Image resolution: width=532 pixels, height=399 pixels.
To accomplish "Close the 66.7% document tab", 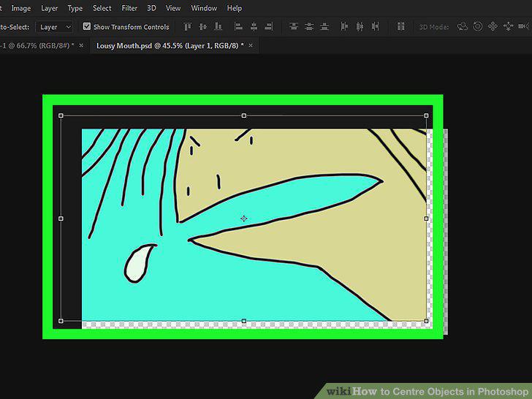I will pos(81,45).
